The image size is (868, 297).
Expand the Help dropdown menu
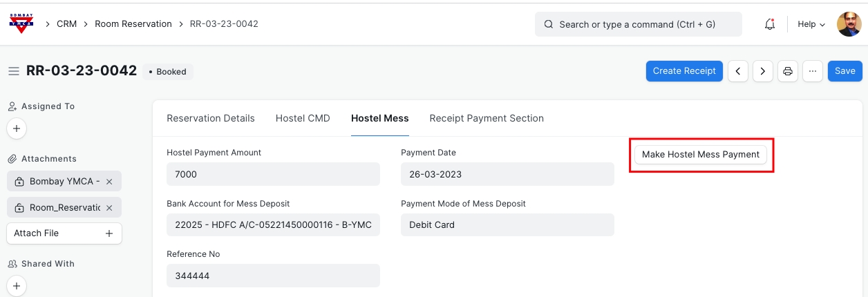(x=811, y=24)
